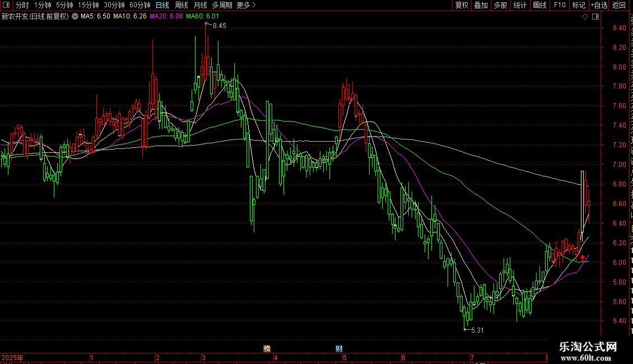Click month 7 on the time axis
Viewport: 633px width, 364px height.
click(472, 357)
